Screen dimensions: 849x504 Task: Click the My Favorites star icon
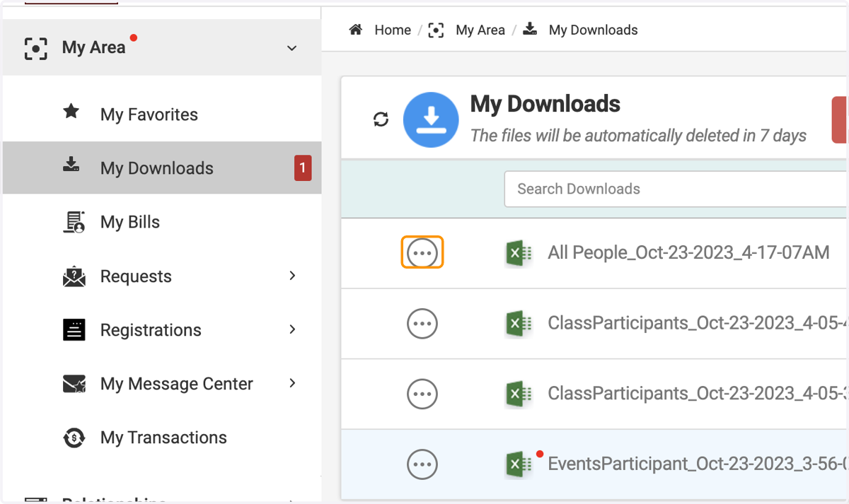71,112
